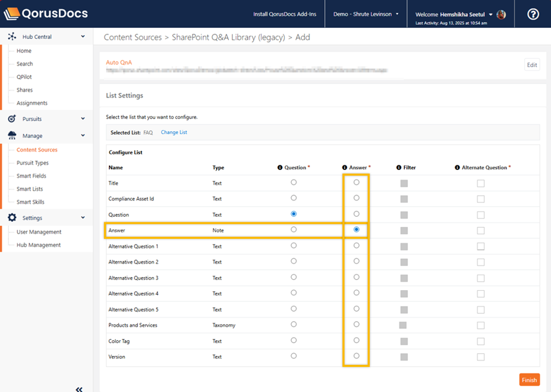Click the QorusDocs logo icon

pos(12,14)
